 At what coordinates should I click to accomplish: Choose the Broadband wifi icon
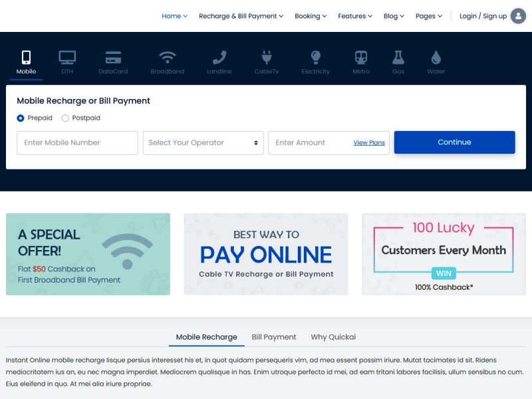[x=168, y=58]
